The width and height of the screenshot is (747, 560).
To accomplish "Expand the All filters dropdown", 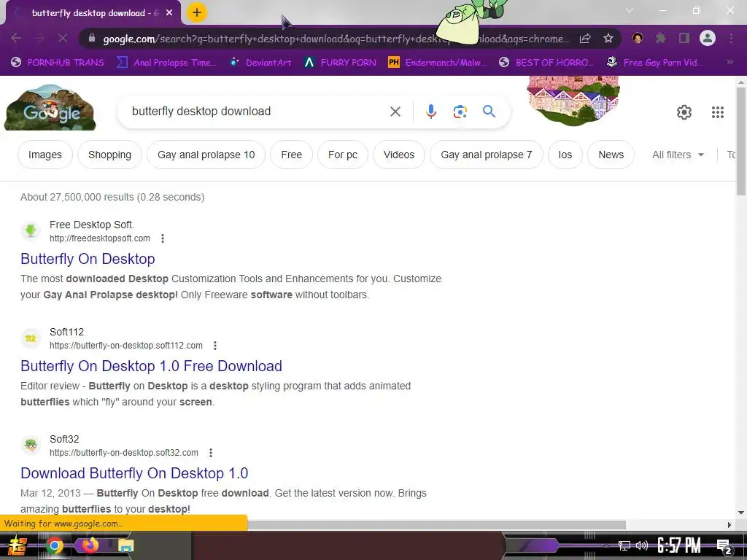I will pos(678,155).
